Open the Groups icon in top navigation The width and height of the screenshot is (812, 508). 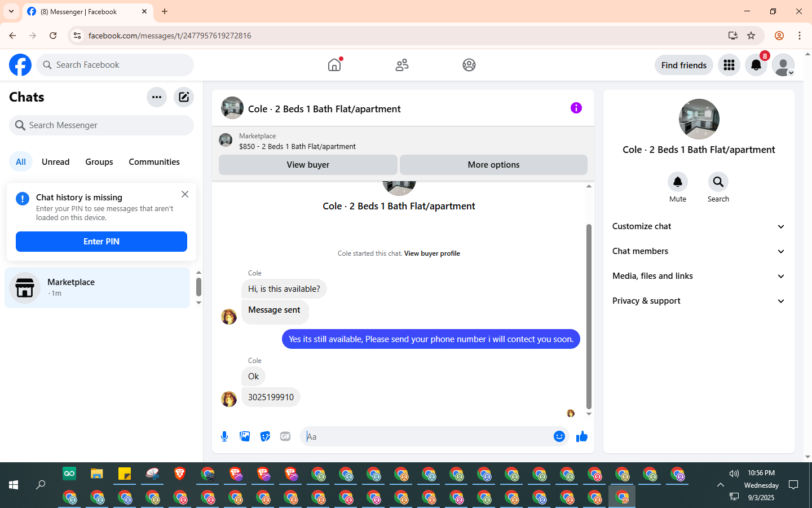(469, 65)
